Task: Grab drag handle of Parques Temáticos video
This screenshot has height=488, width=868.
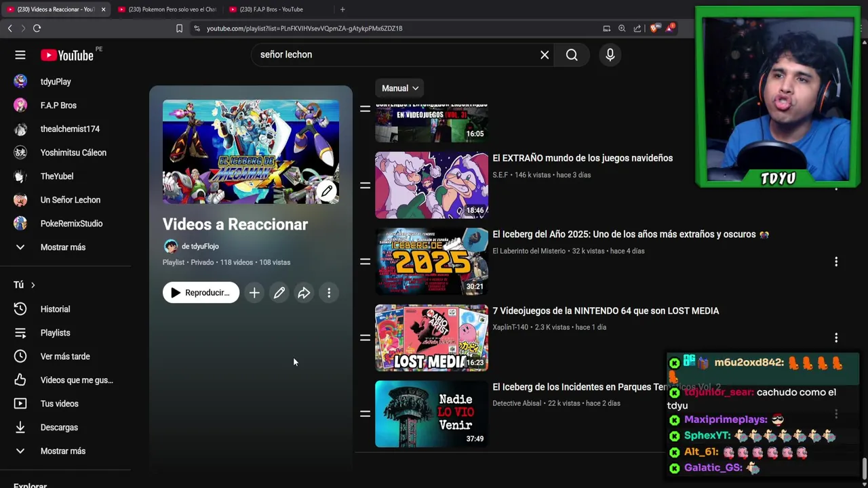Action: (x=365, y=414)
